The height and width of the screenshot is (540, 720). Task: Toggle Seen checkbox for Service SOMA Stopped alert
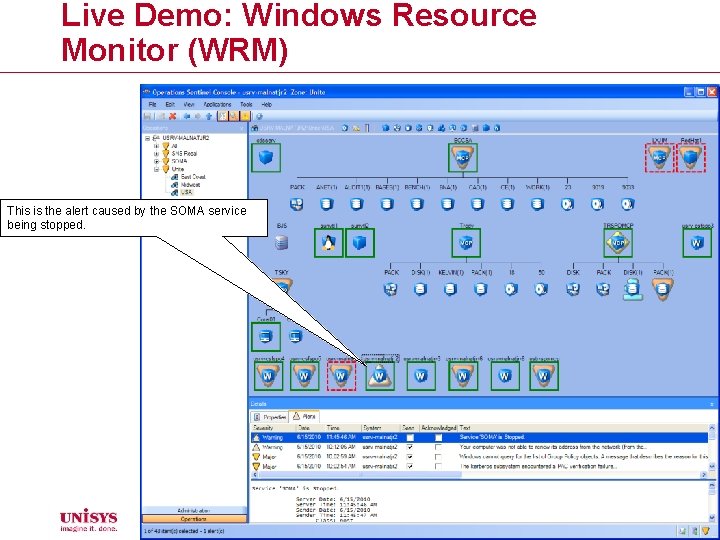tap(410, 438)
